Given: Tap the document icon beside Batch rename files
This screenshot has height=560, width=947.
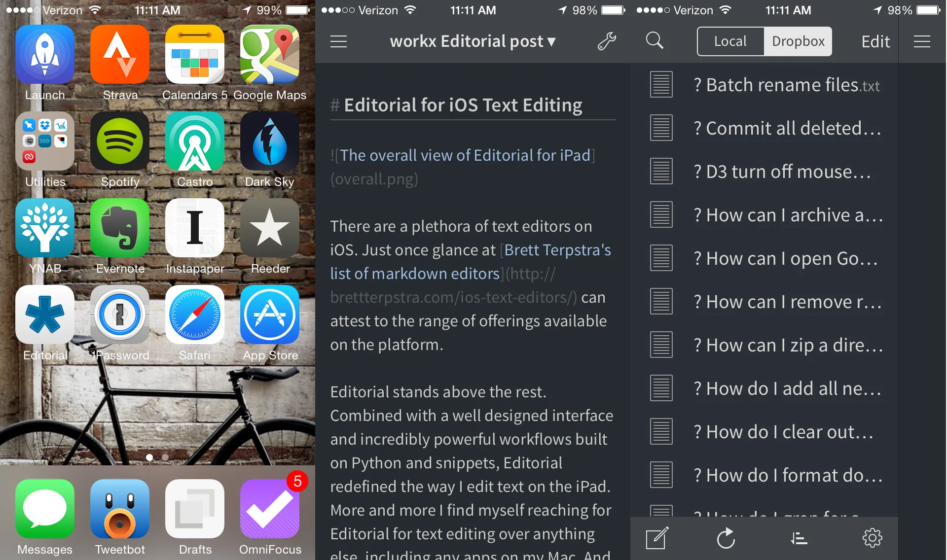Looking at the screenshot, I should point(661,84).
